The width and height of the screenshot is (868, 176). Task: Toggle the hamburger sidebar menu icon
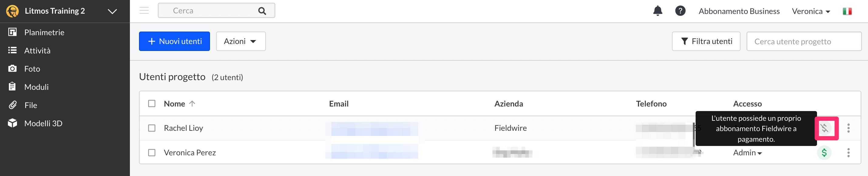tap(144, 10)
